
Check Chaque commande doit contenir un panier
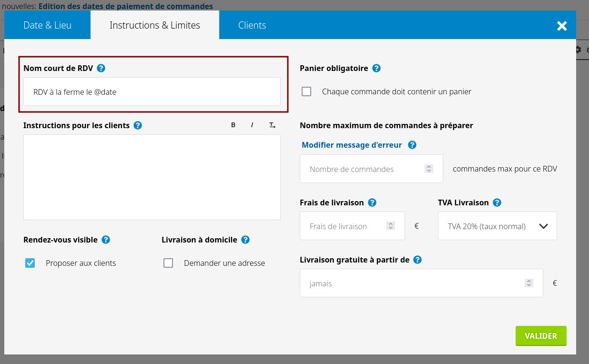[x=306, y=91]
